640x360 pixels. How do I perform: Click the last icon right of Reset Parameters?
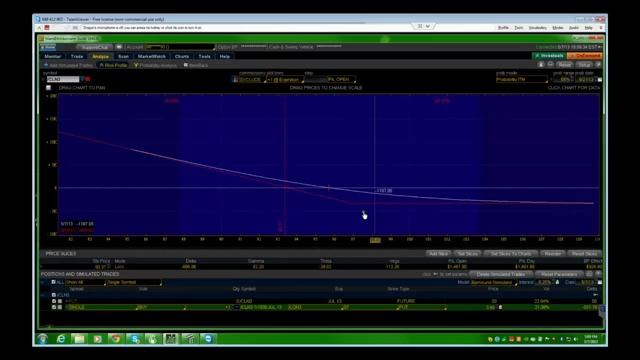[x=598, y=274]
